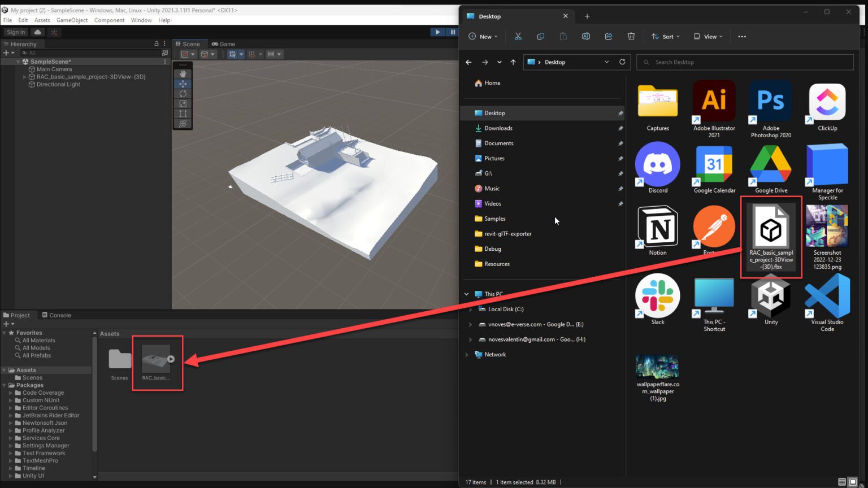
Task: Click the Sign in button
Action: click(x=15, y=32)
